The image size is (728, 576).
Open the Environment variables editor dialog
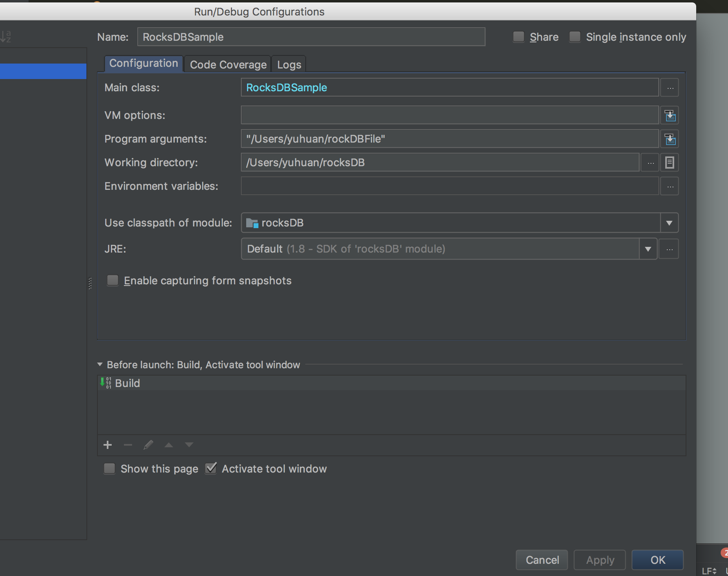670,187
